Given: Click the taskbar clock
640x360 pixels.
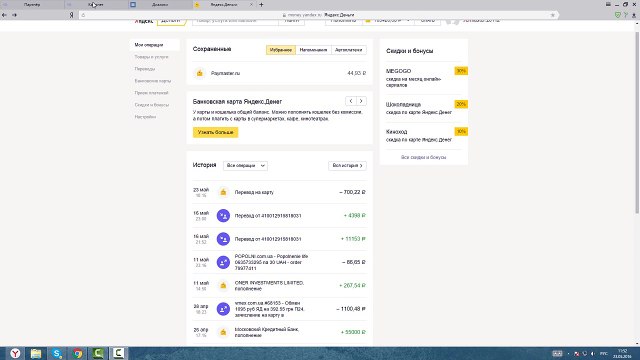Looking at the screenshot, I should (622, 353).
